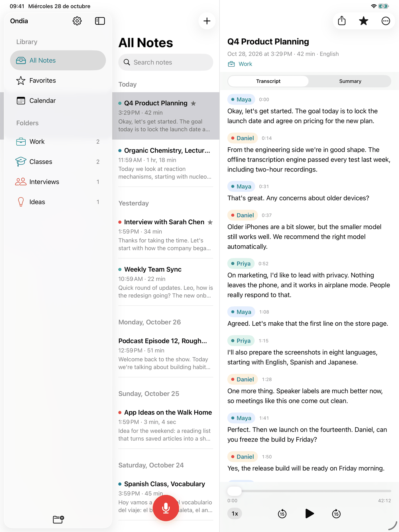Open Interview with Sarah Chen note
This screenshot has height=532, width=399.
166,235
